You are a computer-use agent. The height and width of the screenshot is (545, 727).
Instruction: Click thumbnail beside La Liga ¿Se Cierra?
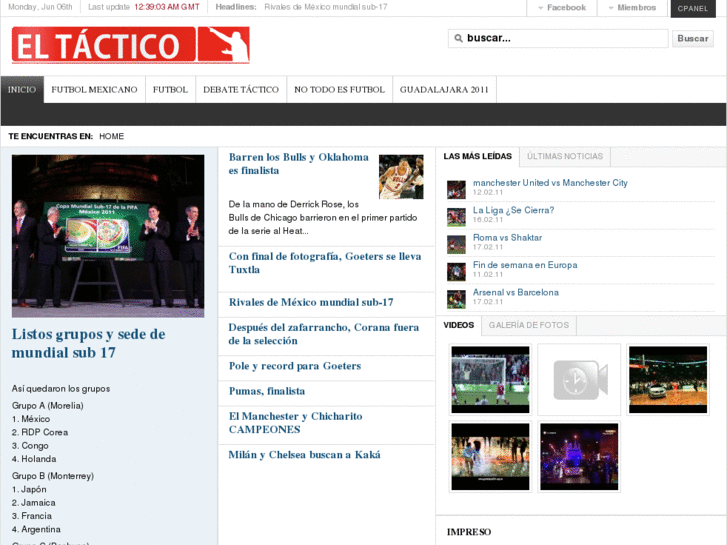(456, 217)
